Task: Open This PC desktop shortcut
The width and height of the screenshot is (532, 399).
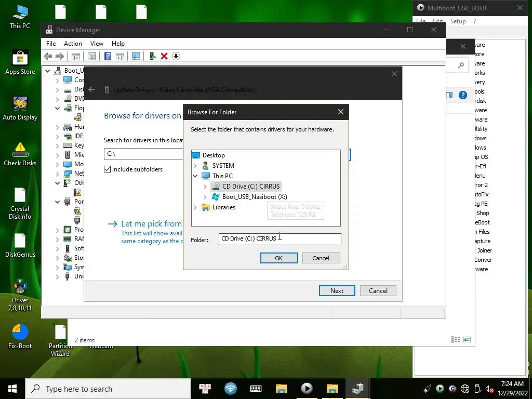Action: pyautogui.click(x=20, y=17)
